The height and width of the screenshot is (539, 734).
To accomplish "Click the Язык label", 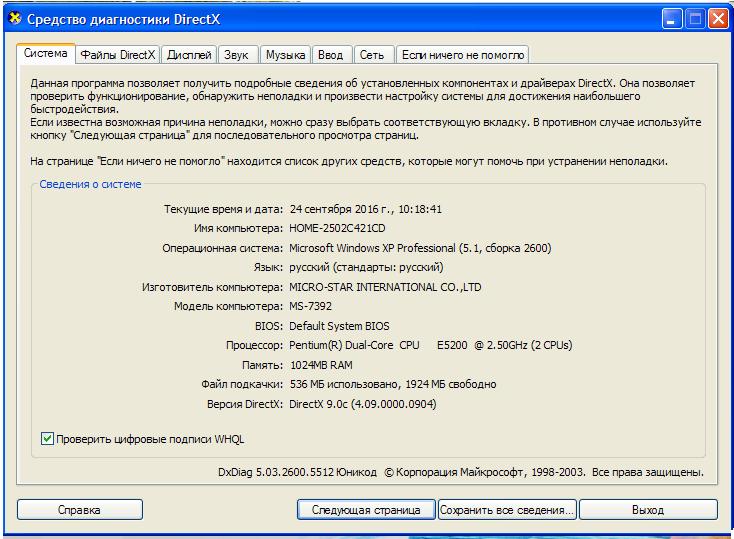I will tap(268, 267).
